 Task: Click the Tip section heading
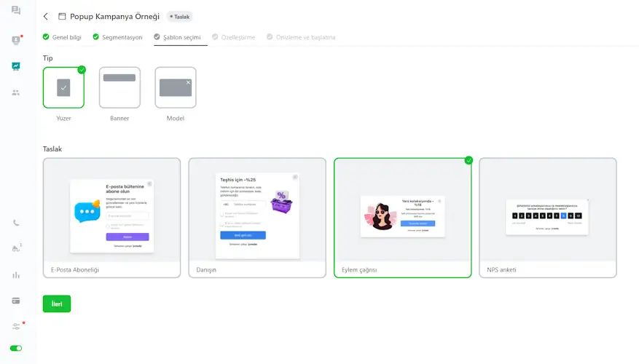(47, 58)
